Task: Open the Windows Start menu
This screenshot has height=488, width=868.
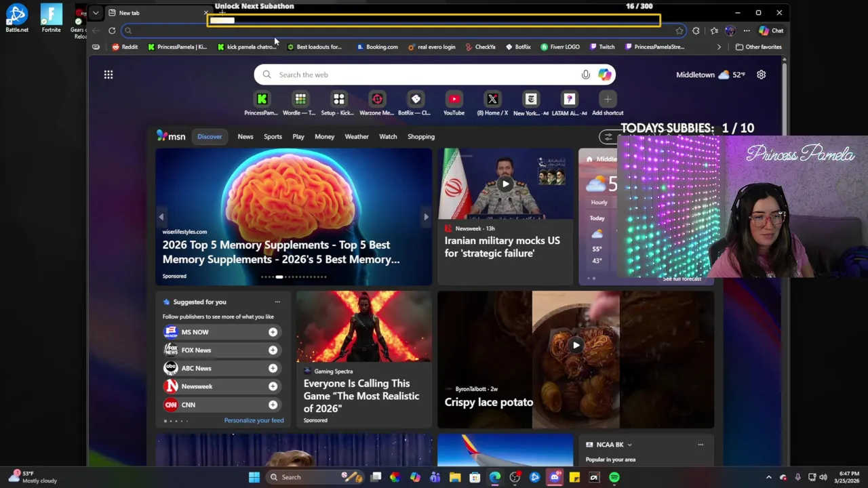Action: 254,477
